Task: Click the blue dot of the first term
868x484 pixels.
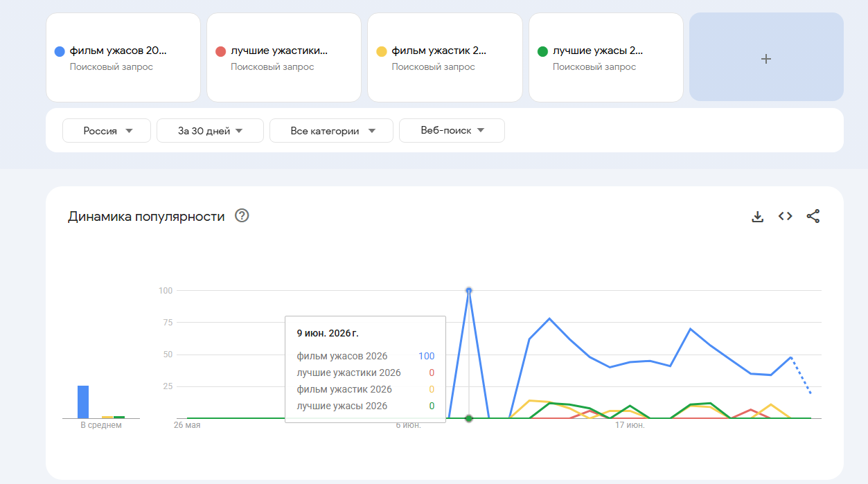Action: pyautogui.click(x=60, y=51)
